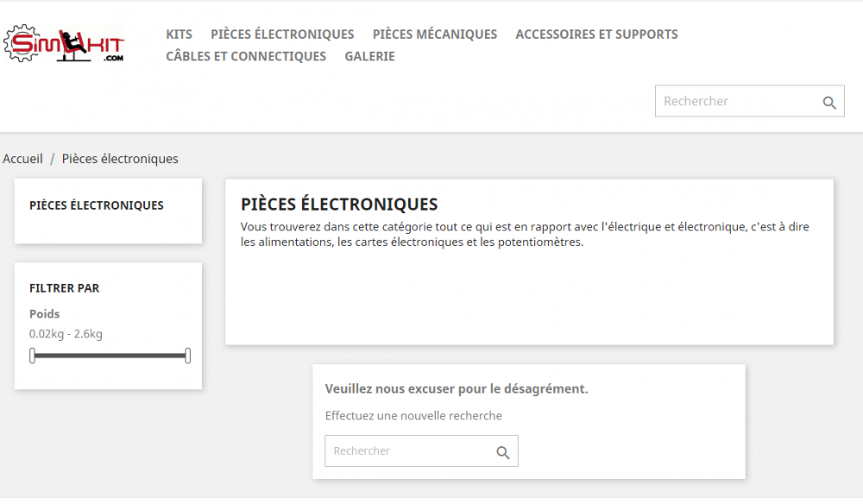Screen dimensions: 863x504
Task: Click the magnifier icon in the top search bar
Action: click(829, 101)
